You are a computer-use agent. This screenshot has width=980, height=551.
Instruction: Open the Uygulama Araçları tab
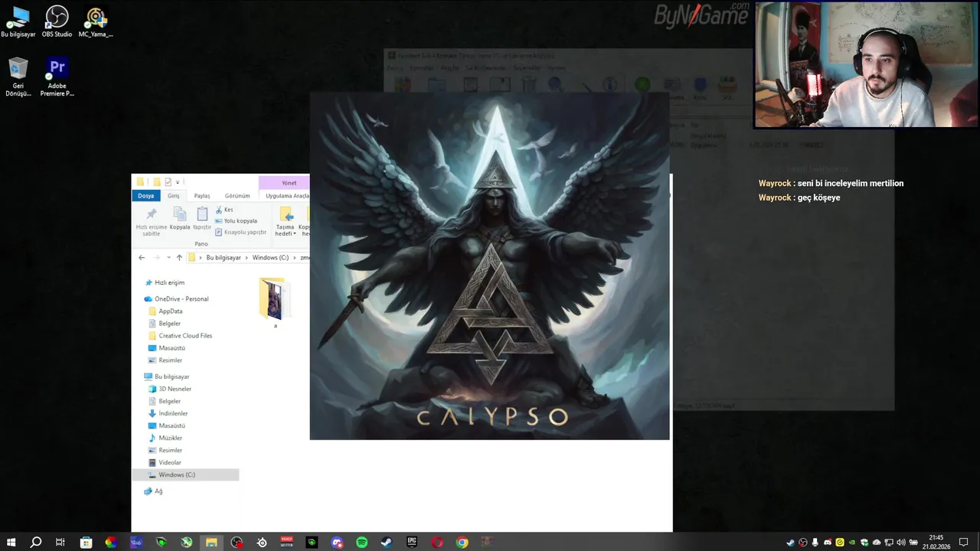coord(287,196)
